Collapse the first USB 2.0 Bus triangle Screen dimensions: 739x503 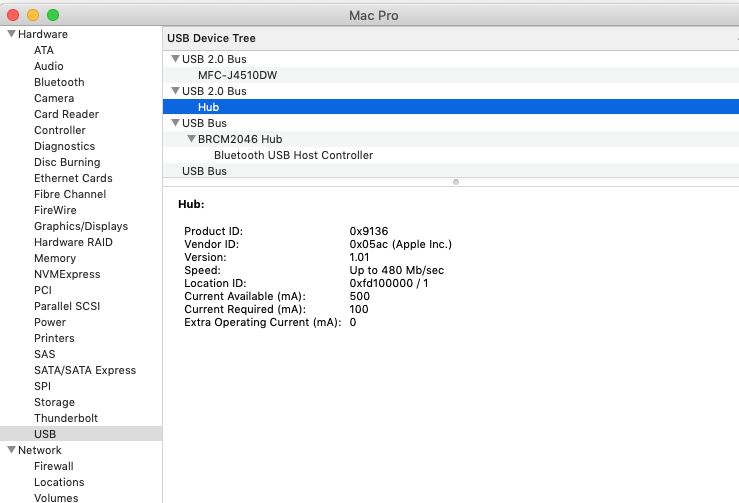pos(175,59)
